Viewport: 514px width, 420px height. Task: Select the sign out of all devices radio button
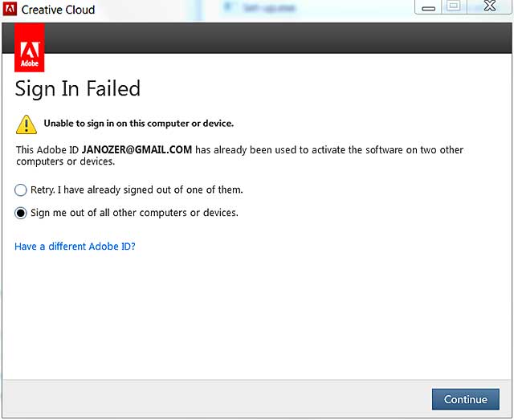click(21, 214)
